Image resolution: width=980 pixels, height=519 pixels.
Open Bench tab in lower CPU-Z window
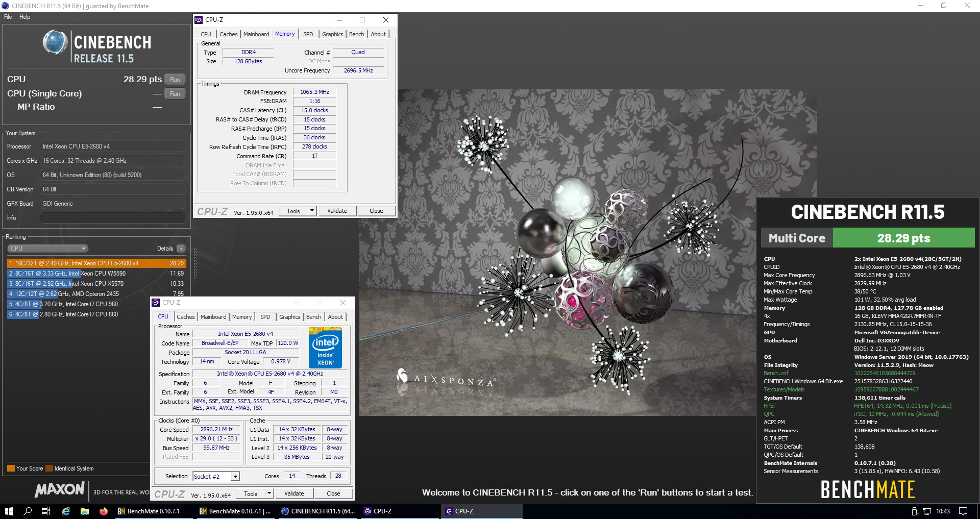314,317
